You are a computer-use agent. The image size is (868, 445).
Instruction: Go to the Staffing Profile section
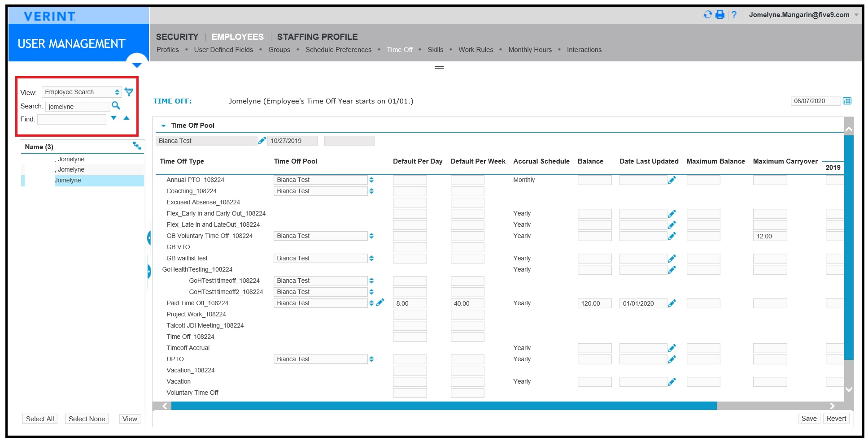pyautogui.click(x=317, y=37)
